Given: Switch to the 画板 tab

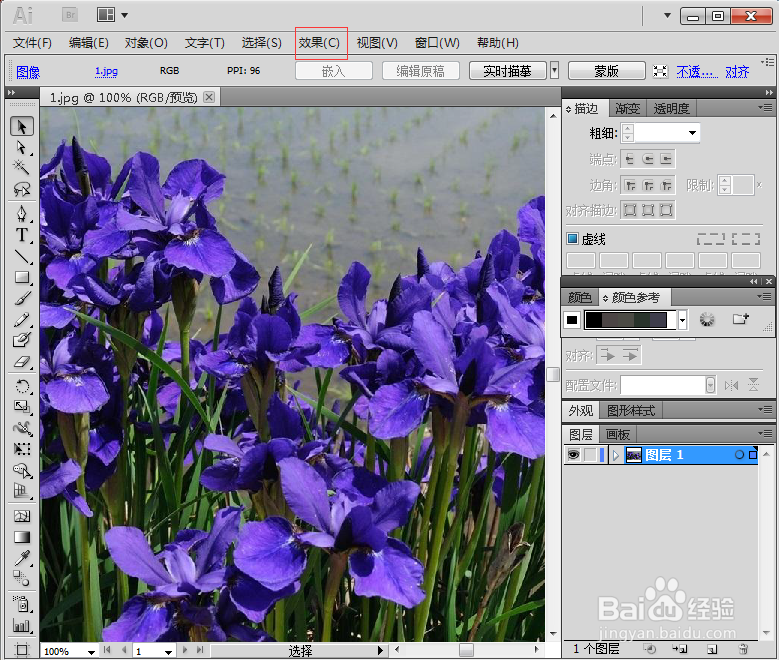Looking at the screenshot, I should tap(618, 435).
